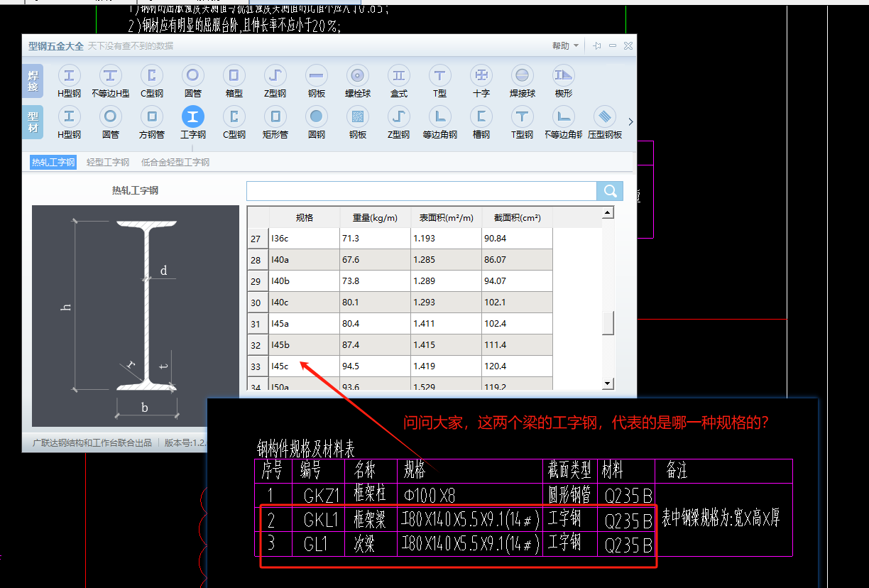This screenshot has height=588, width=869.
Task: Open 焊接球 welded ball icon
Action: pyautogui.click(x=522, y=81)
